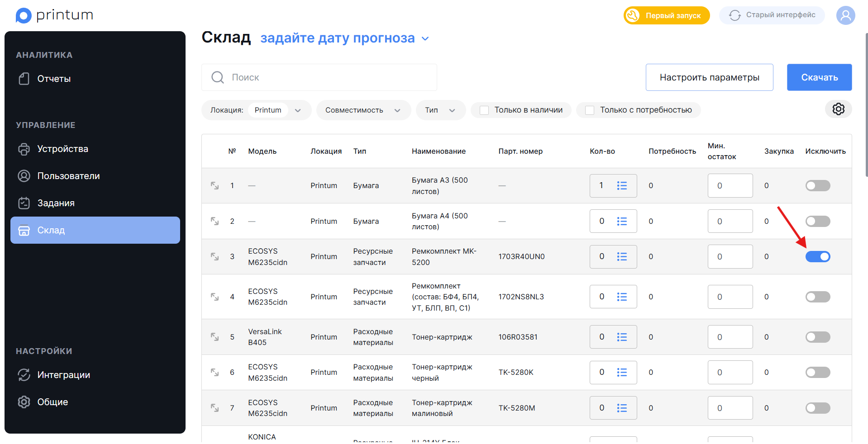The width and height of the screenshot is (868, 444).
Task: Focus the Поиск search field
Action: pyautogui.click(x=319, y=77)
